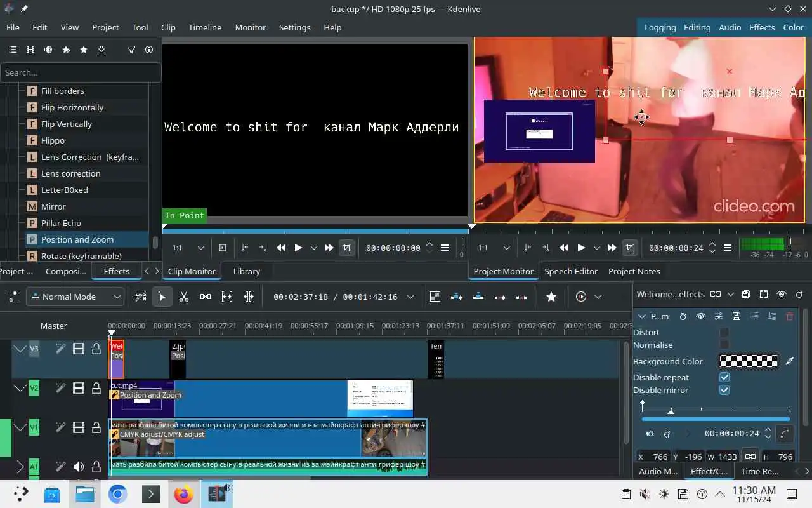Move the effect up in stack
Viewport: 812px width, 508px height.
(754, 316)
